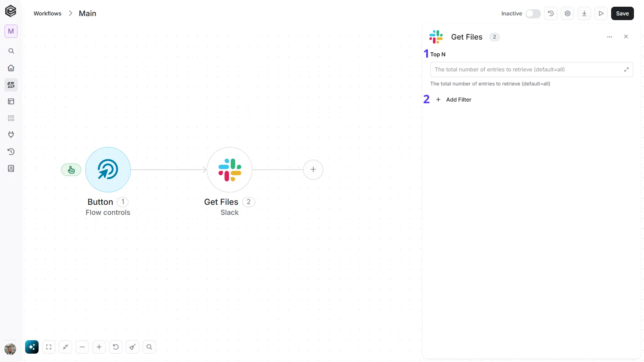
Task: Expand the Top N field editor
Action: click(626, 69)
